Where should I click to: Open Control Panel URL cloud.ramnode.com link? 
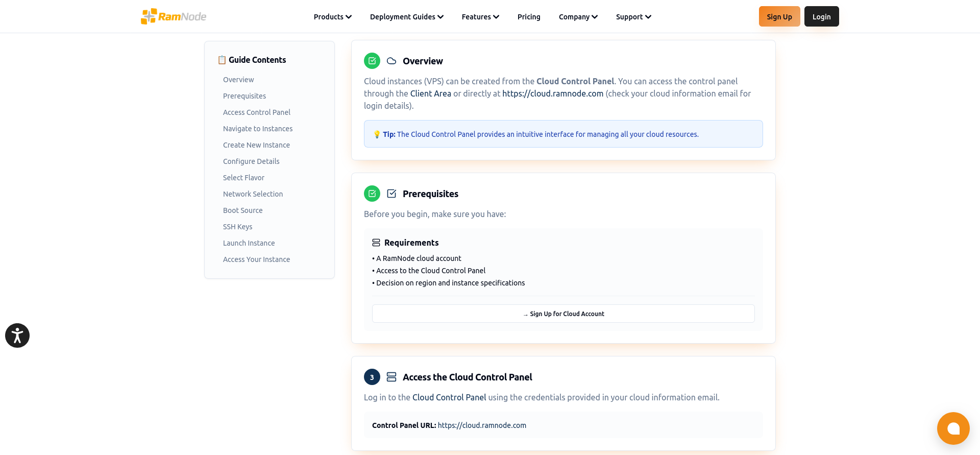pos(482,425)
